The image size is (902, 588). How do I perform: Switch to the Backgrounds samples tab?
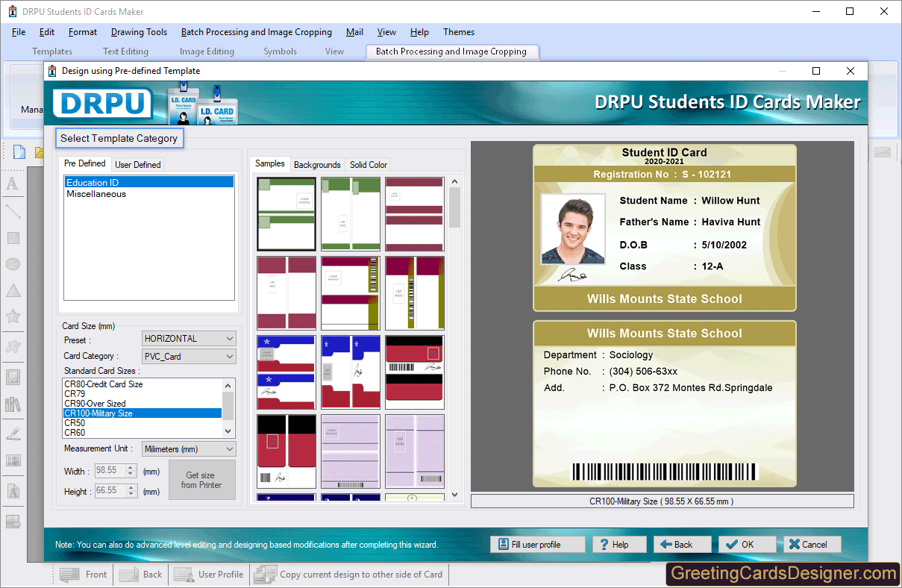pyautogui.click(x=317, y=164)
